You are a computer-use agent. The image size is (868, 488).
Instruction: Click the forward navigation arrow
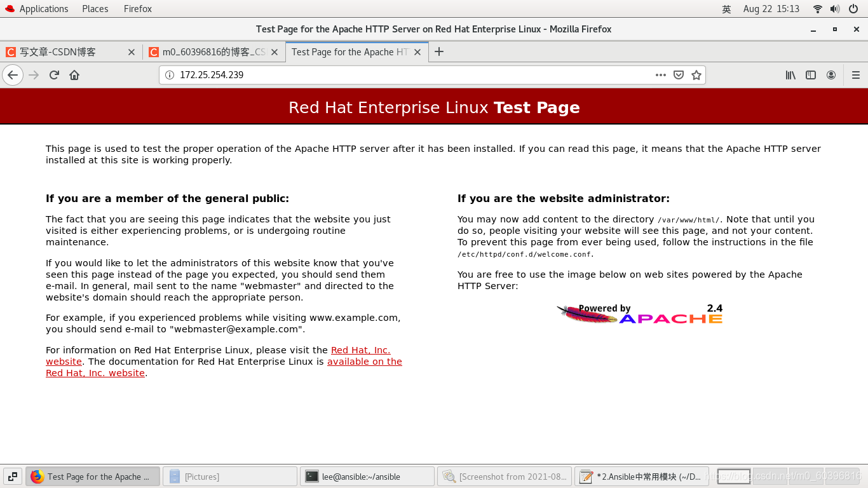point(34,75)
